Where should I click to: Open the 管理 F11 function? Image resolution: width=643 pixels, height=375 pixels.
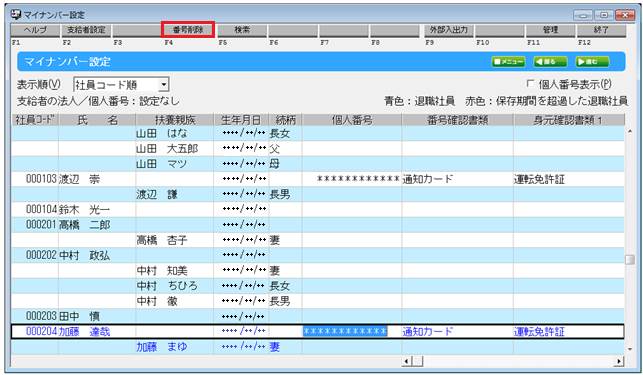551,30
